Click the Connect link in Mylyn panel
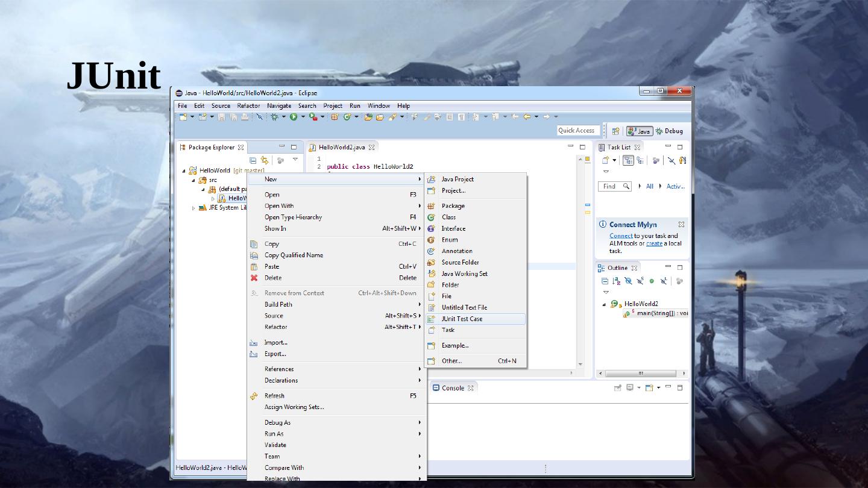Viewport: 868px width, 488px height. 621,236
